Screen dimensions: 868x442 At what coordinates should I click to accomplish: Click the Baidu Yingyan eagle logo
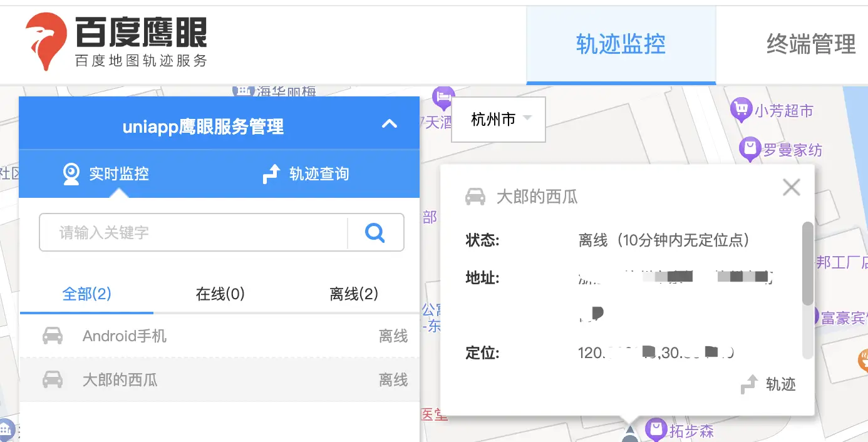[x=46, y=40]
